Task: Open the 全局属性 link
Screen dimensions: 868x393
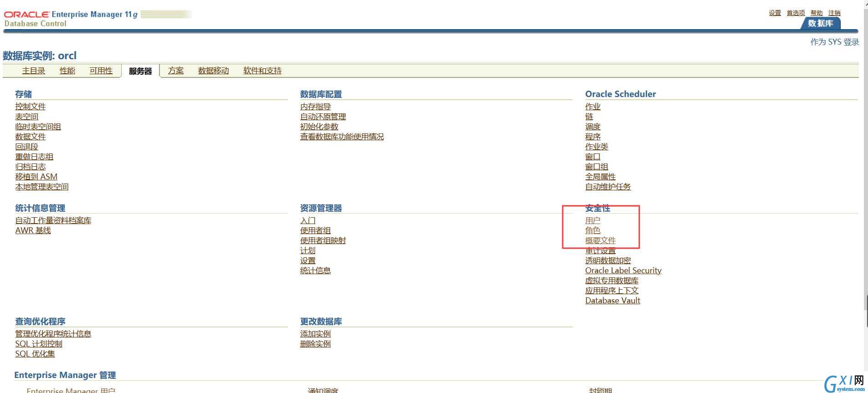Action: point(601,176)
